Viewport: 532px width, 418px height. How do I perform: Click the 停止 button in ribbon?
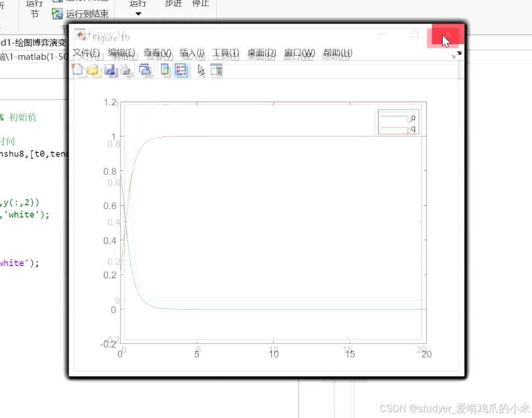click(x=200, y=4)
